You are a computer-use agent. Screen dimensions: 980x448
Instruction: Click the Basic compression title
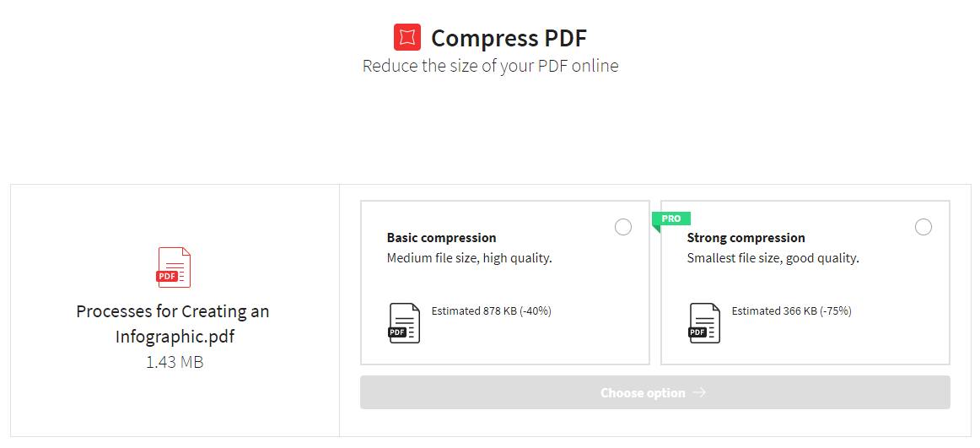point(441,237)
